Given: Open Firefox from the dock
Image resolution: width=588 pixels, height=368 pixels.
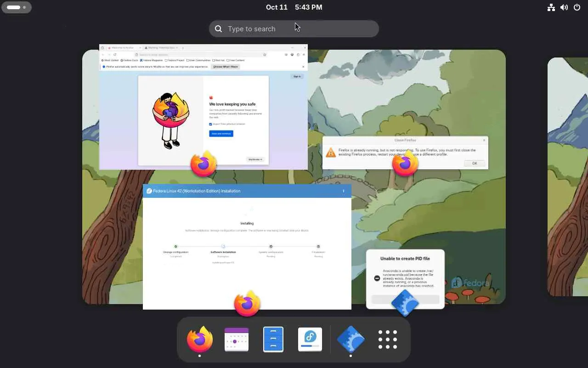Looking at the screenshot, I should pos(200,339).
